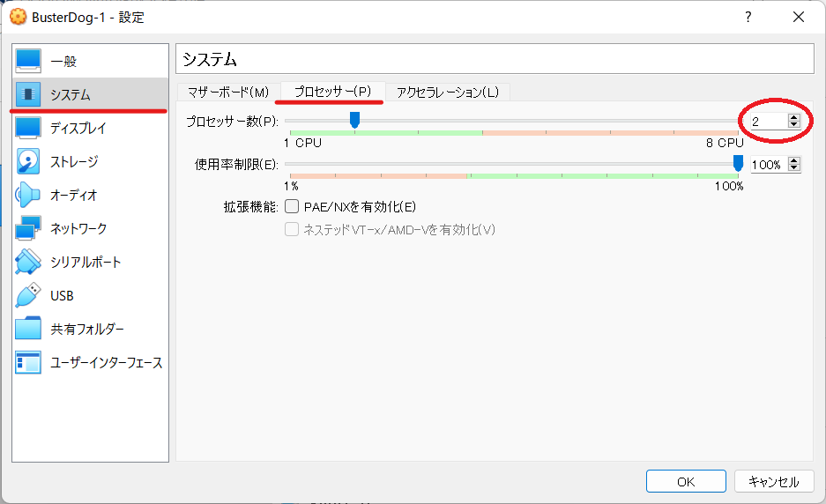This screenshot has height=504, width=826.
Task: Open the ディスプレイ monitor icon
Action: [28, 128]
